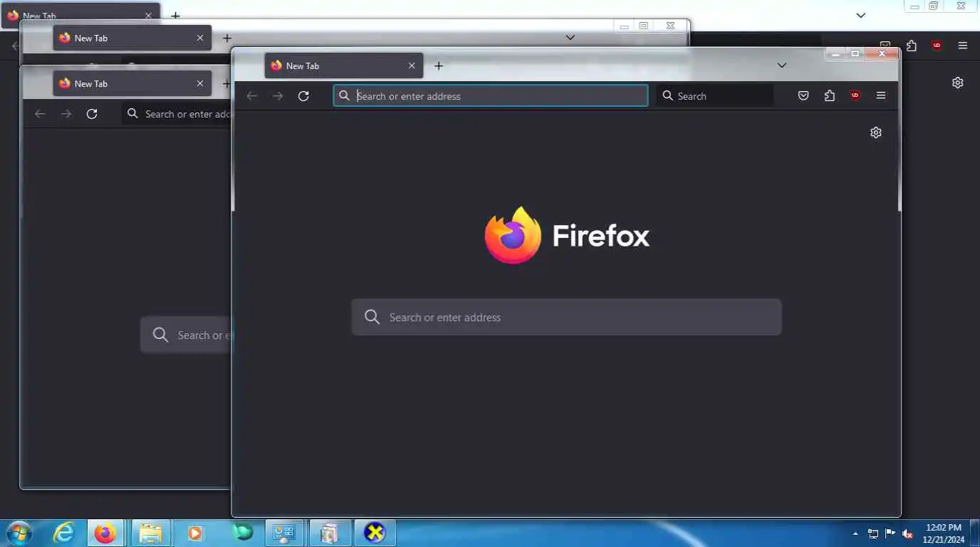Expand List all tabs in maximized back window

860,15
